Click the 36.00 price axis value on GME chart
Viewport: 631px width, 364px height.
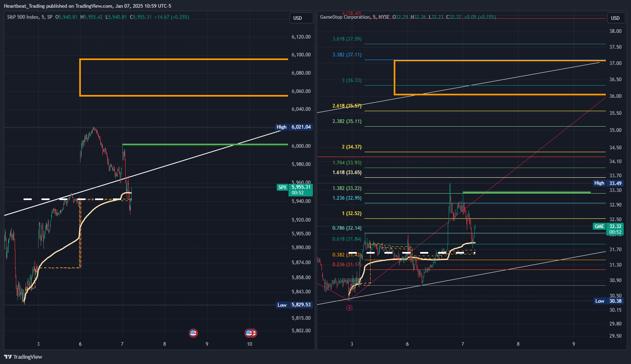[x=616, y=96]
